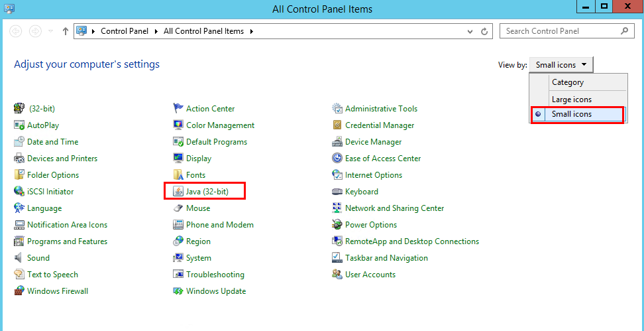Go forward with the Forward arrow
644x331 pixels.
coord(35,31)
